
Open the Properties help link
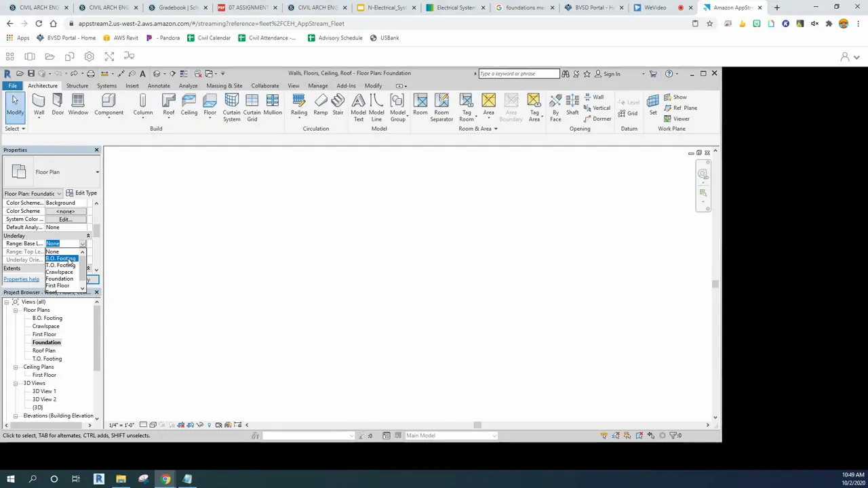click(22, 279)
